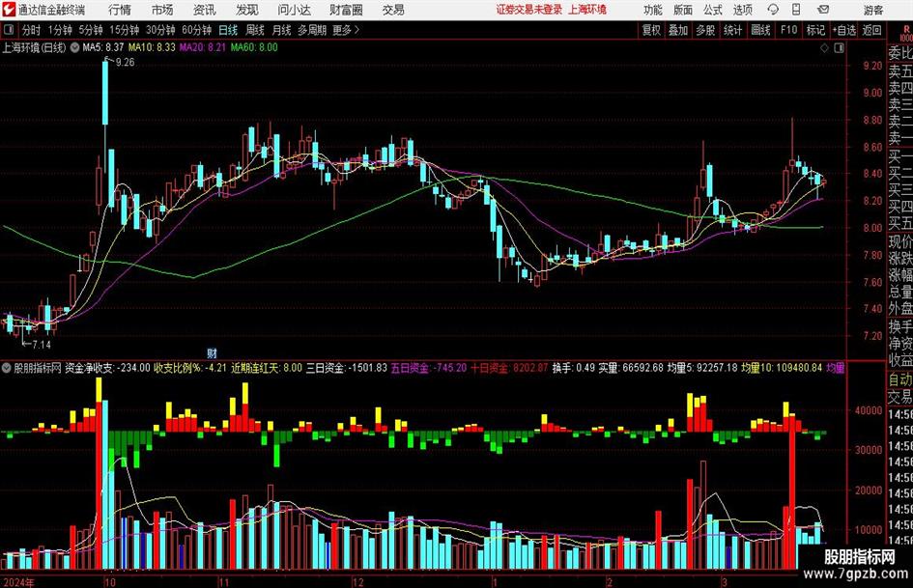This screenshot has height=588, width=913.
Task: Click the 通达信 red logo icon
Action: click(8, 10)
